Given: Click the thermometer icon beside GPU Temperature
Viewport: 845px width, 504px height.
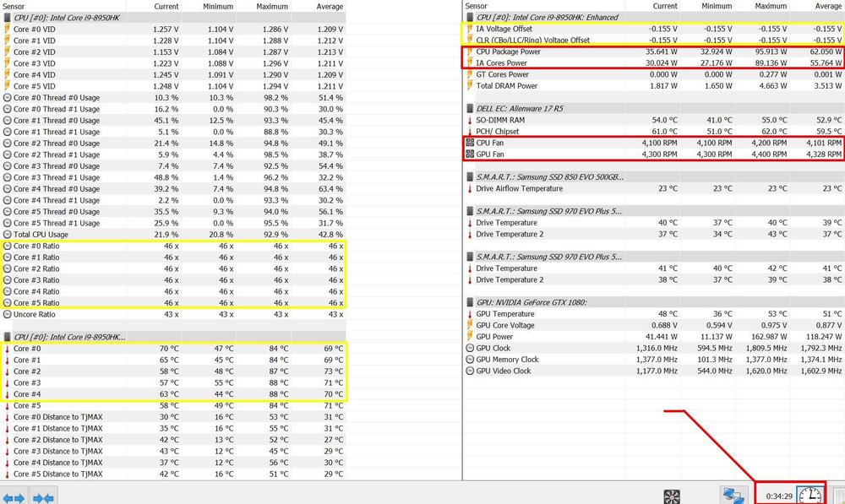Looking at the screenshot, I should (469, 314).
